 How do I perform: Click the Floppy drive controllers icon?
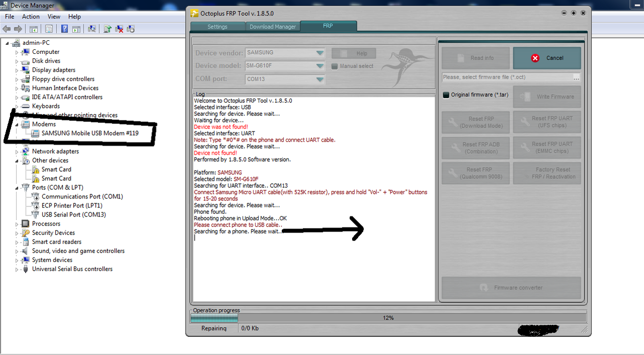tap(26, 79)
